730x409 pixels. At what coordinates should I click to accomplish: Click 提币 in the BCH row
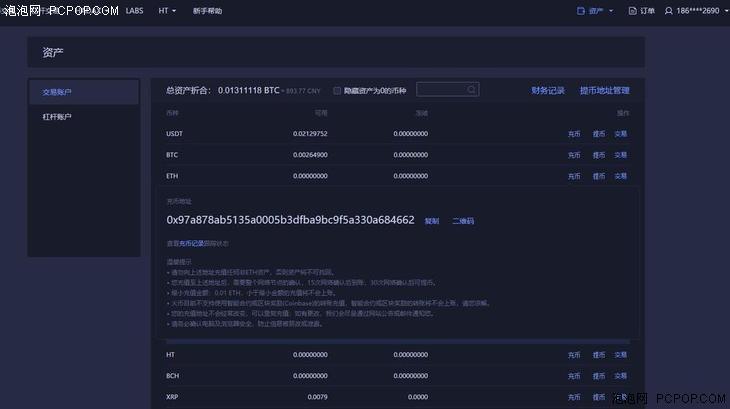click(599, 375)
